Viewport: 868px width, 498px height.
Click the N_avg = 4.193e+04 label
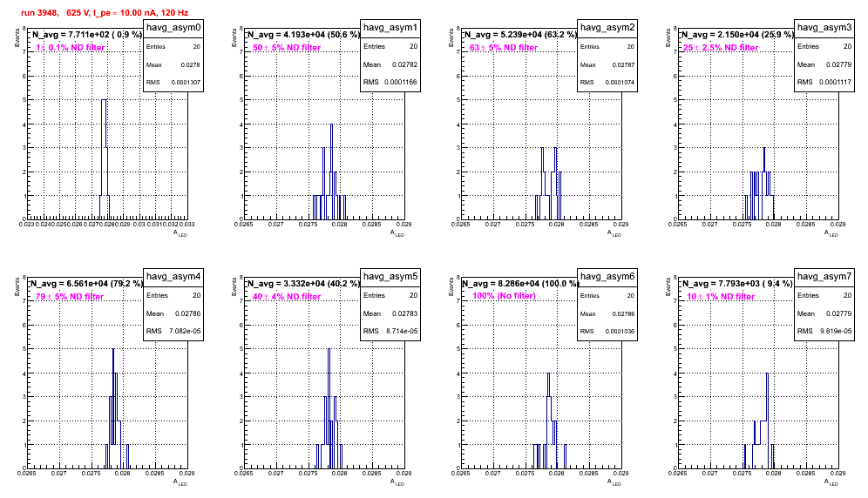click(x=304, y=34)
